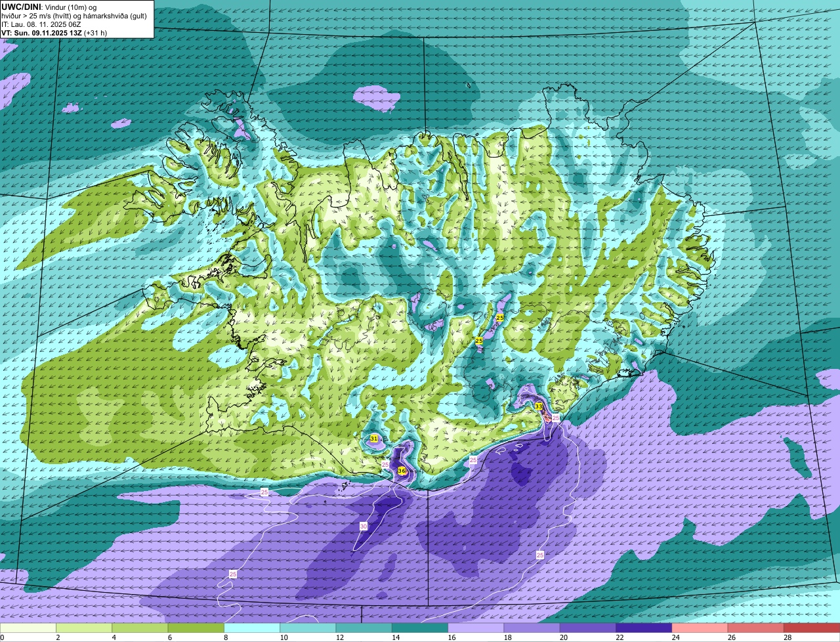Click the legend tick label "20"
This screenshot has width=840, height=642.
tap(563, 637)
